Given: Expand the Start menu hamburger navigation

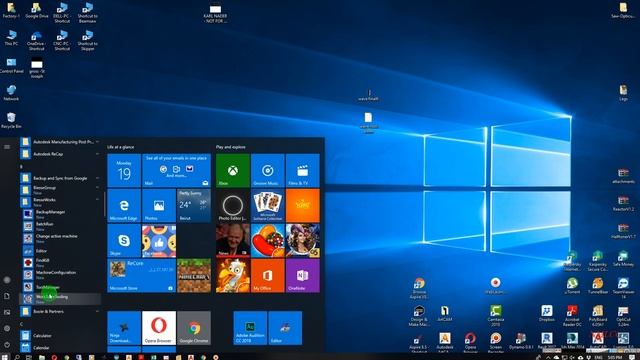Looking at the screenshot, I should tap(7, 147).
